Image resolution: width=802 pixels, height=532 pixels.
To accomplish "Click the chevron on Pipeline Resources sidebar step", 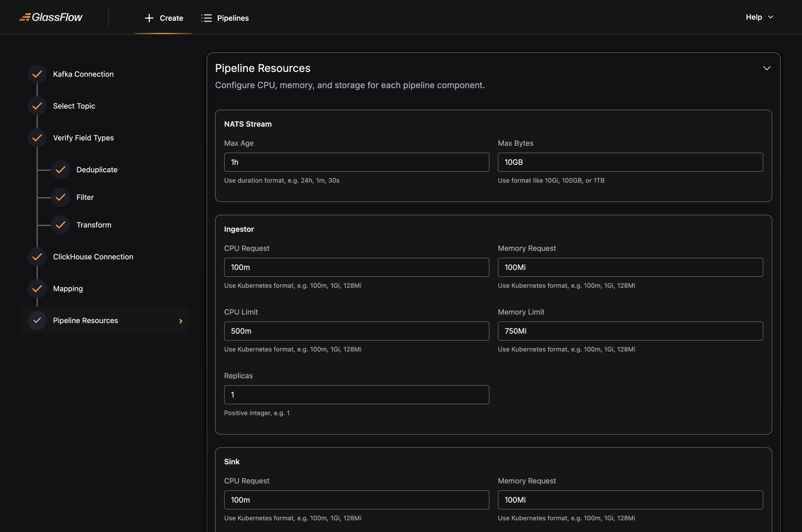I will [180, 321].
